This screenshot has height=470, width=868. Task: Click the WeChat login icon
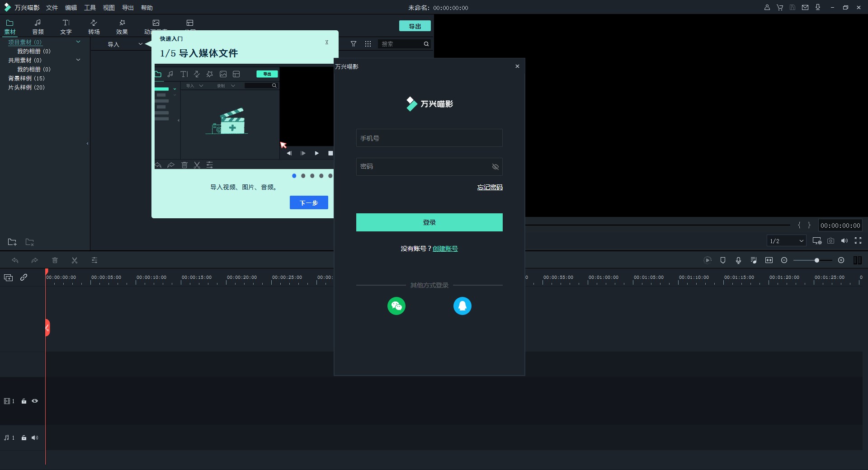click(x=396, y=306)
